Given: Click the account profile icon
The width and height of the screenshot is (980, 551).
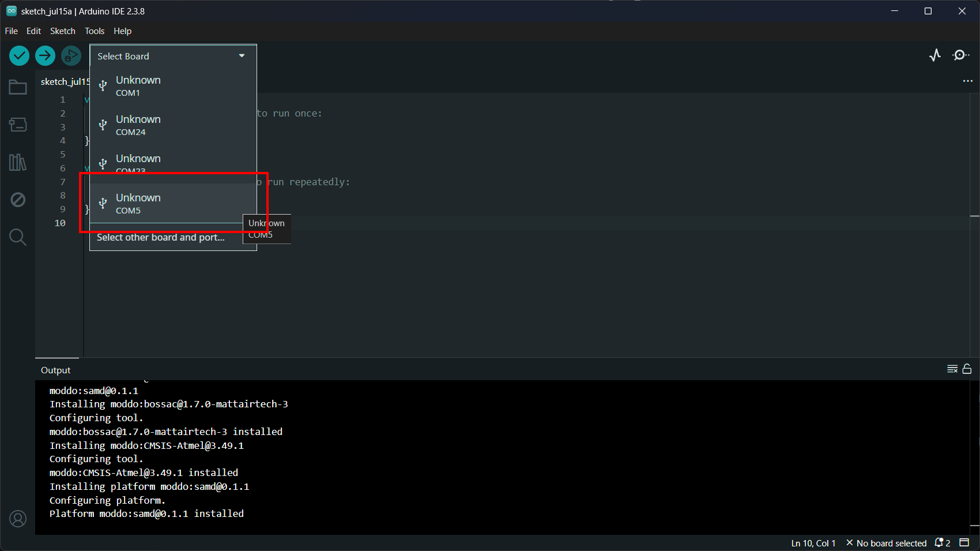Looking at the screenshot, I should click(18, 519).
